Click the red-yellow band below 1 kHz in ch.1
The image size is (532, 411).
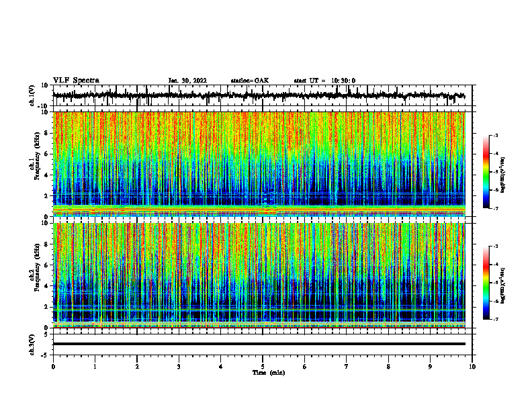(x=259, y=210)
